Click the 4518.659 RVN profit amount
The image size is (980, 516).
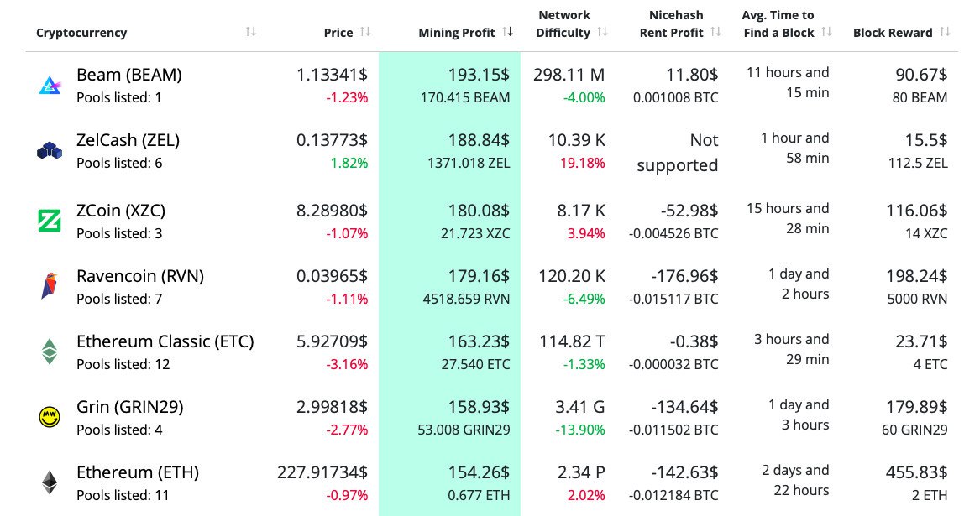[x=466, y=300]
